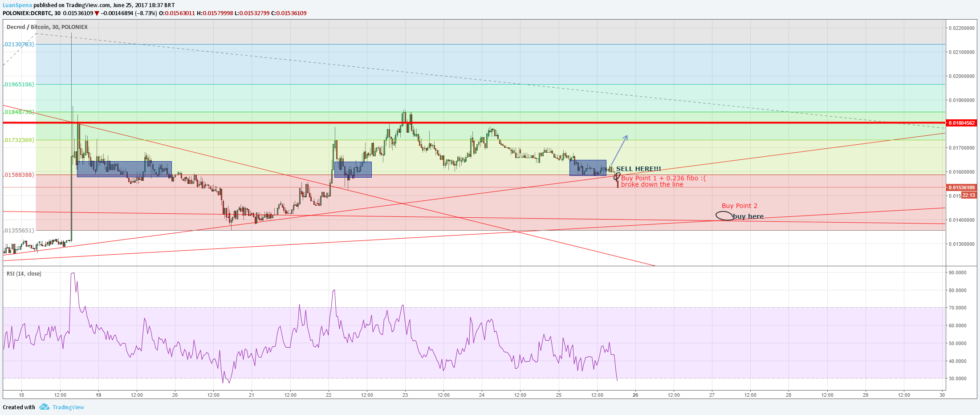
Task: Click the TradingView cloud logo icon
Action: pyautogui.click(x=44, y=407)
